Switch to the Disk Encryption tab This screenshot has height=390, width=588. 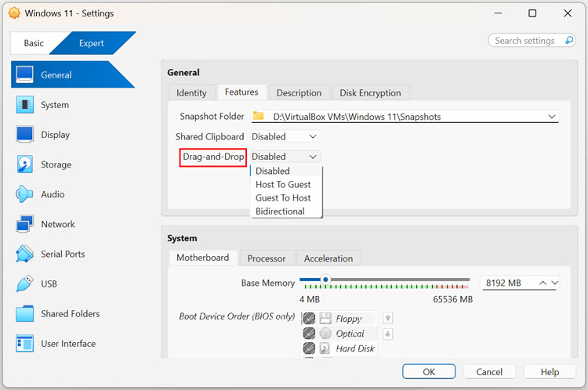point(370,92)
